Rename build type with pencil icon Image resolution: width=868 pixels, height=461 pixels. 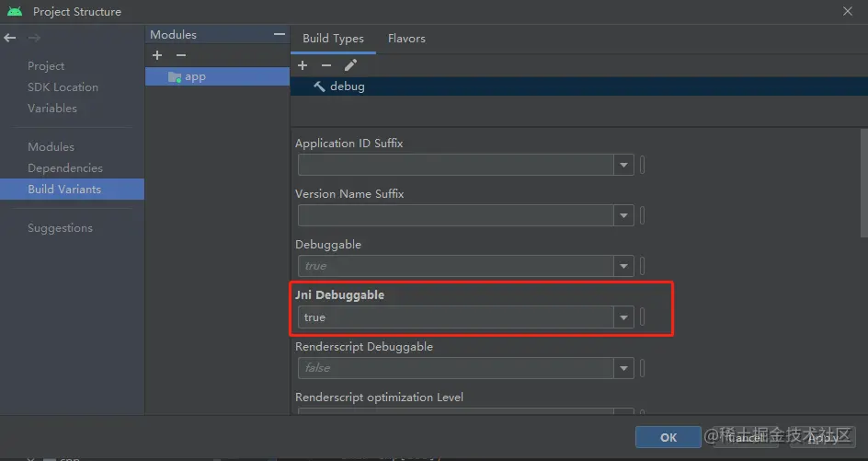(x=350, y=65)
